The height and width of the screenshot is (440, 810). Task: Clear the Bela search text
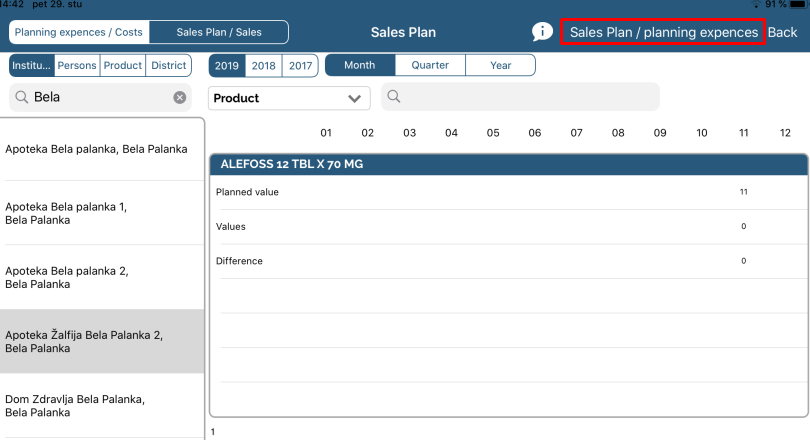tap(180, 97)
